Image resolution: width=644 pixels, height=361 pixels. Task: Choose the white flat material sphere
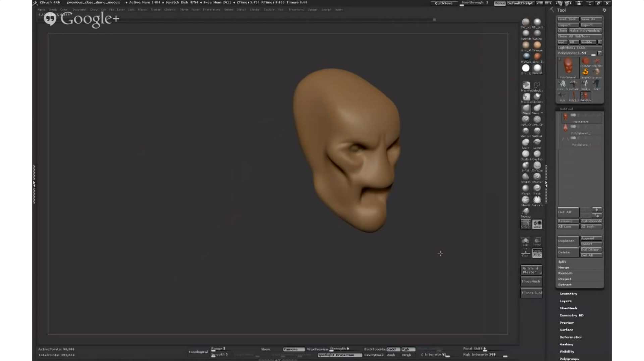(x=526, y=68)
